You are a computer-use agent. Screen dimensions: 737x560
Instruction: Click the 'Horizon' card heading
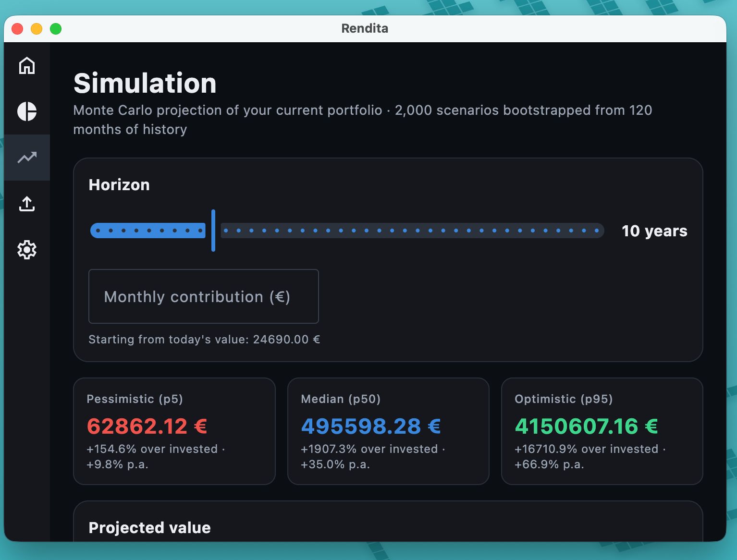(x=119, y=185)
